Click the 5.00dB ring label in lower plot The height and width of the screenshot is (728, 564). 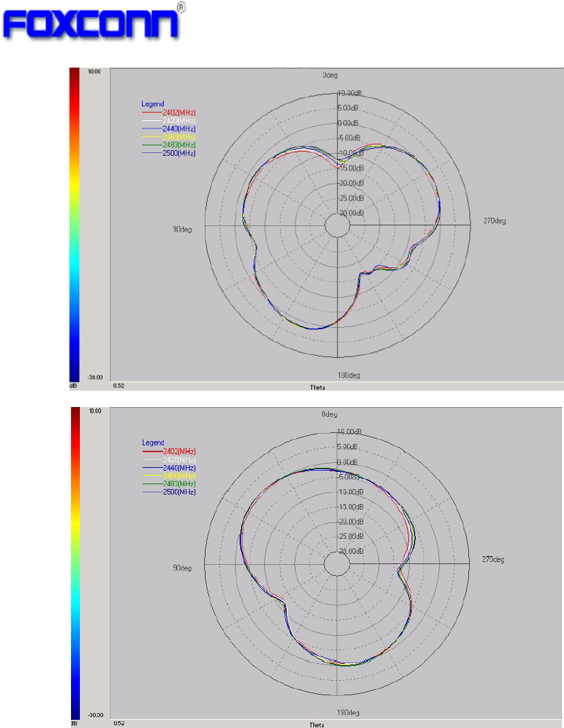click(x=348, y=447)
